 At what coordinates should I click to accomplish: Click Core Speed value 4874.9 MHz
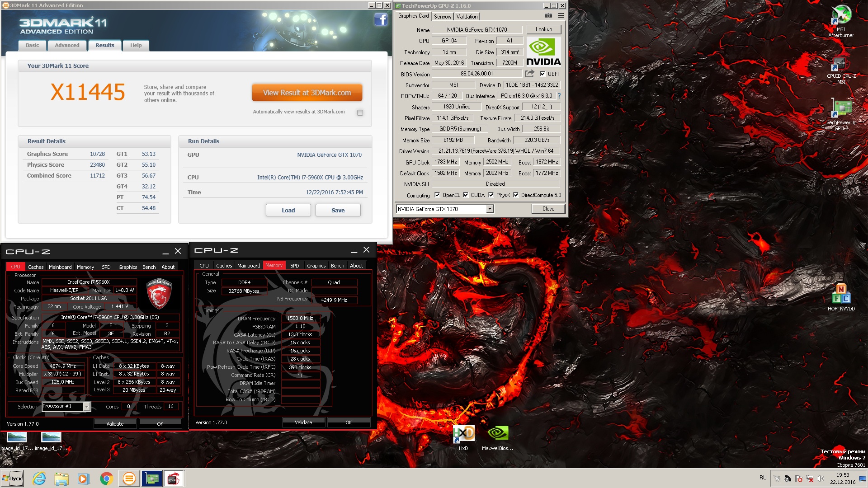click(x=63, y=366)
